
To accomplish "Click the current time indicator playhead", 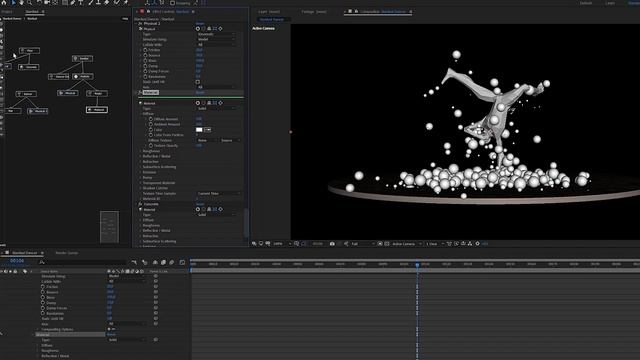I will [x=417, y=265].
